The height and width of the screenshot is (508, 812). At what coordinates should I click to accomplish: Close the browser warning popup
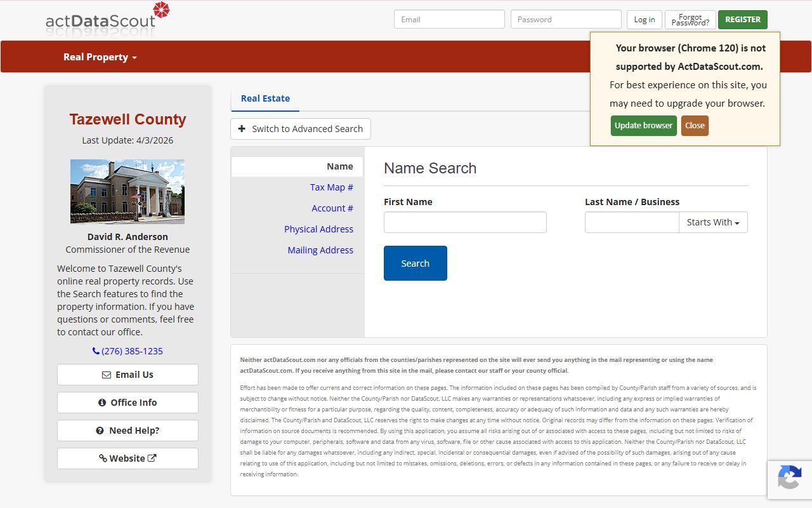(695, 126)
